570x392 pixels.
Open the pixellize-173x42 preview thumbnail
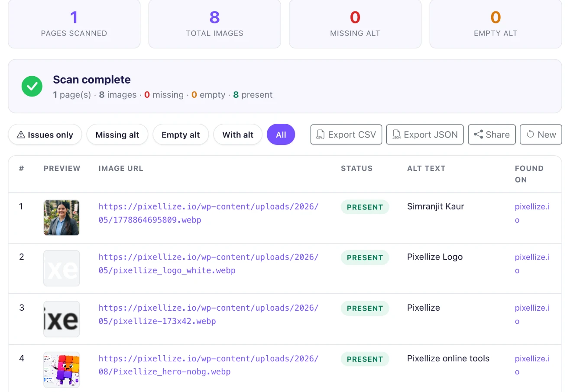pyautogui.click(x=62, y=319)
